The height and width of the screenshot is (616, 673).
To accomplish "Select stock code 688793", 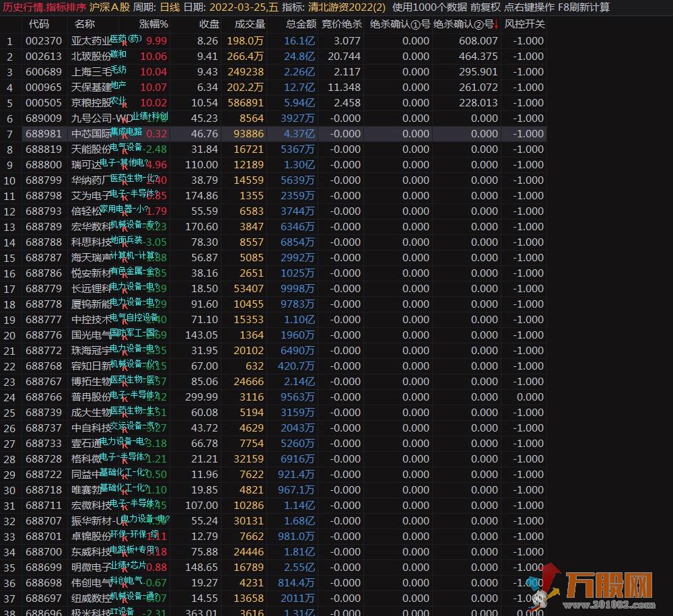I will 44,211.
